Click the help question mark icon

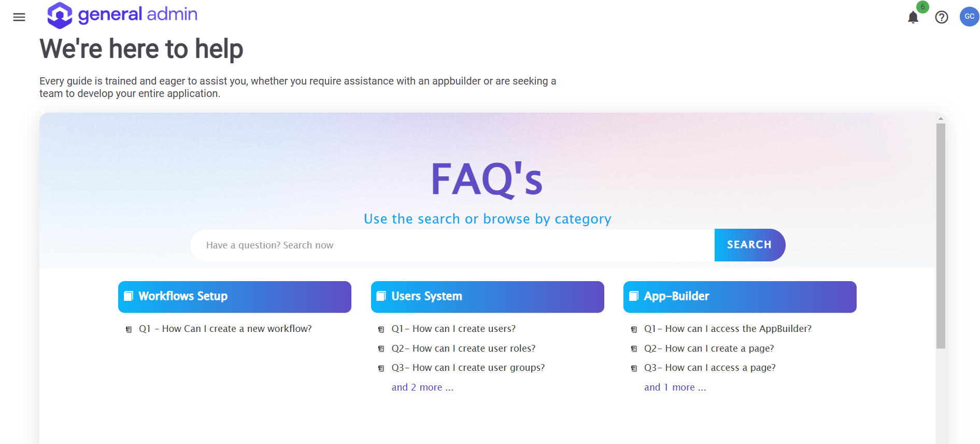click(x=941, y=18)
